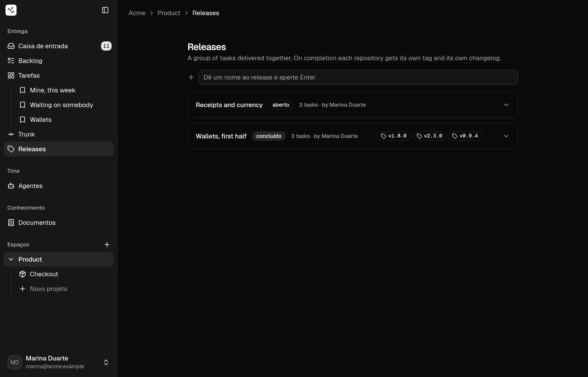Select Releases in the sidebar
Viewport: 588px width, 377px height.
[x=59, y=149]
